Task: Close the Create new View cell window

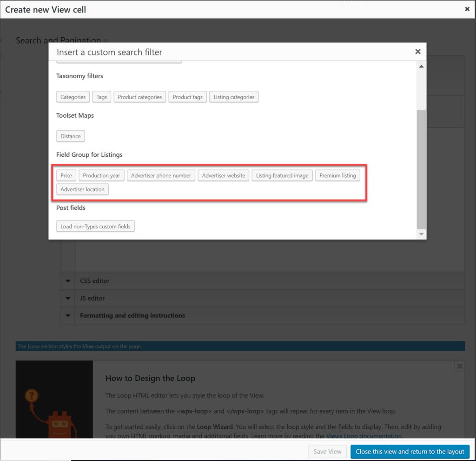Action: (x=467, y=9)
